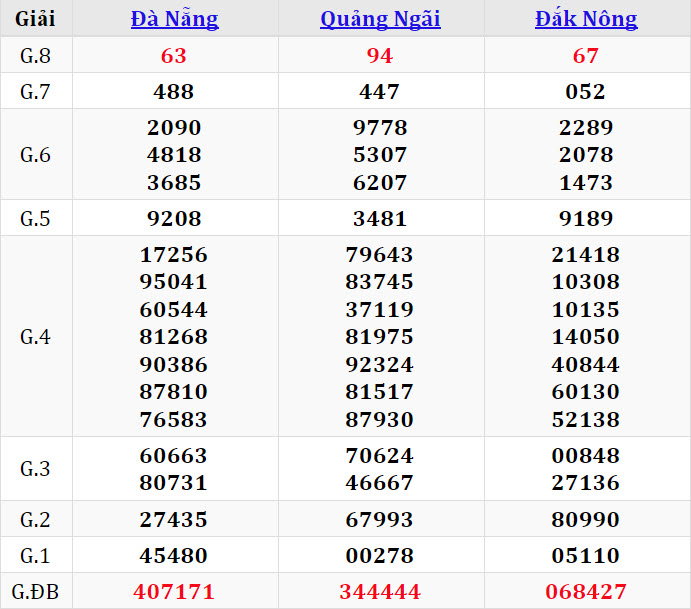Click G.7 result 488
Viewport: 691px width, 609px height.
(x=174, y=92)
